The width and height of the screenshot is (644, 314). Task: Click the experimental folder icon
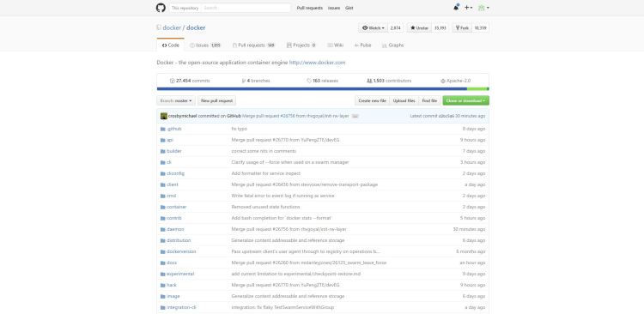click(x=162, y=274)
